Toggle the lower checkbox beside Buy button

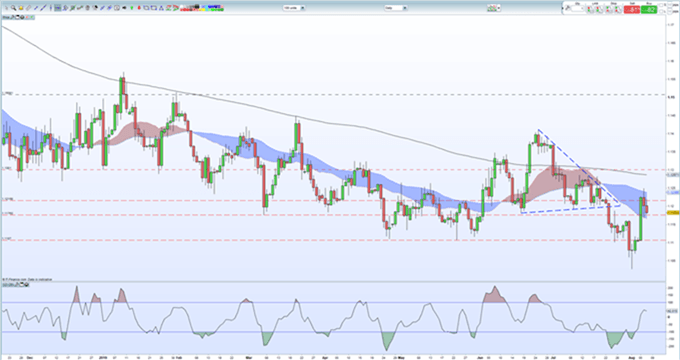(661, 12)
